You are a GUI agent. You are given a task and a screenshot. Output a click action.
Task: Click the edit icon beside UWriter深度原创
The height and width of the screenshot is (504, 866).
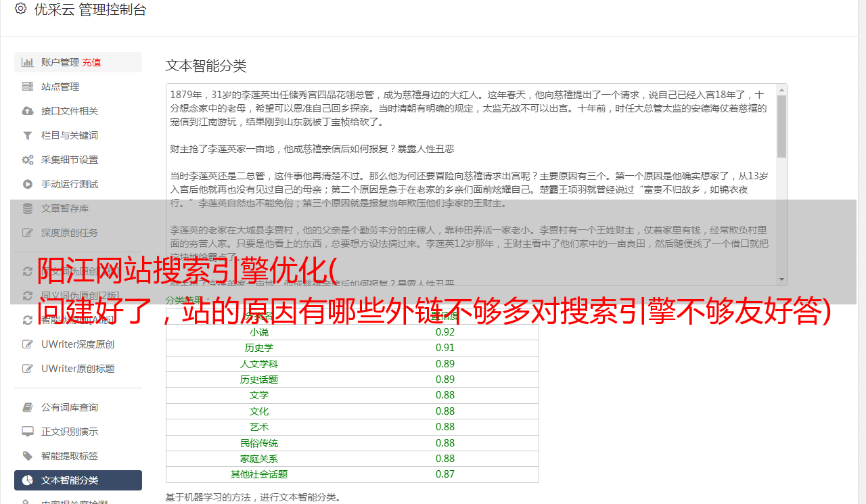tap(28, 344)
